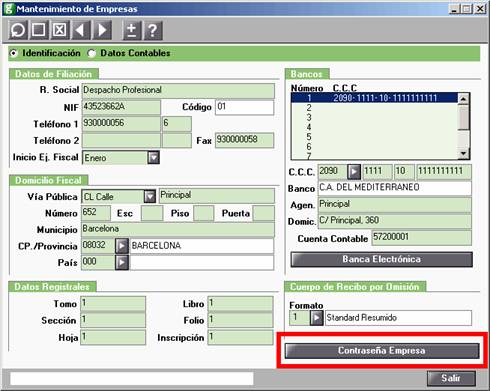Click the Salir button
The height and width of the screenshot is (391, 490).
tap(451, 378)
